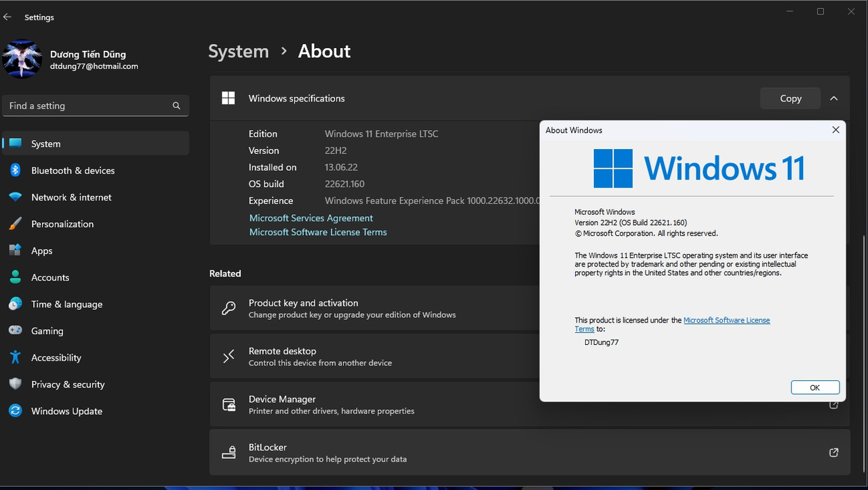Select the Accounts sidebar icon

[15, 277]
